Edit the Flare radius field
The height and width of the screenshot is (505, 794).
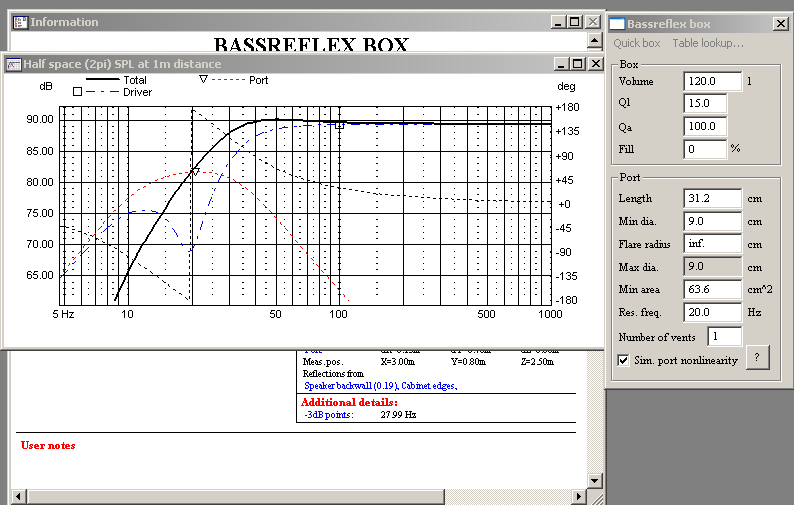pyautogui.click(x=712, y=244)
